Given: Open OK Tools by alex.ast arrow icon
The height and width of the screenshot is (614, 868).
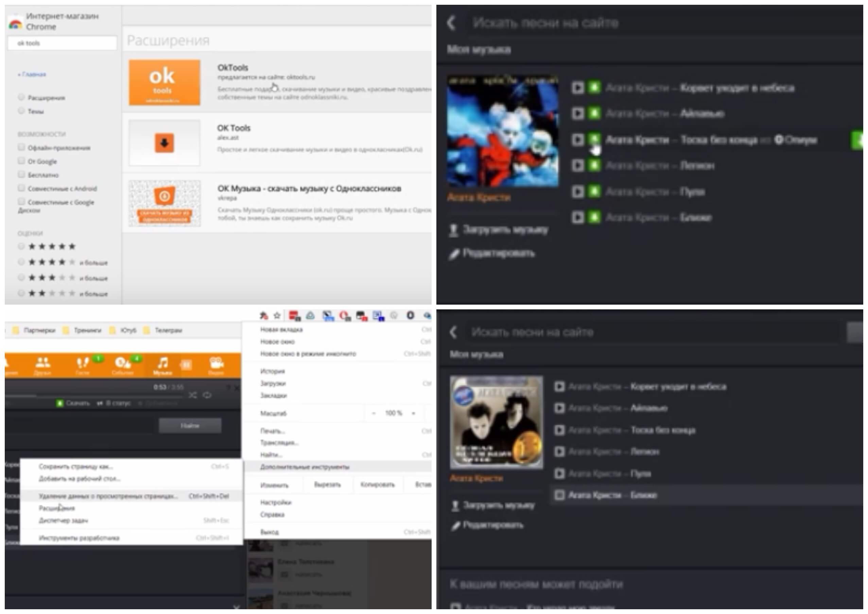Looking at the screenshot, I should (x=164, y=143).
